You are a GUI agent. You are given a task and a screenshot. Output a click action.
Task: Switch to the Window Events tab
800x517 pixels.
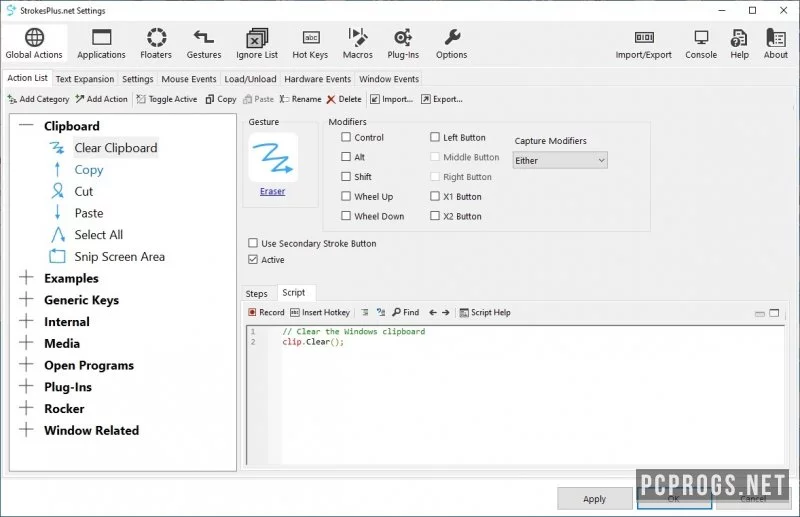[x=389, y=79]
